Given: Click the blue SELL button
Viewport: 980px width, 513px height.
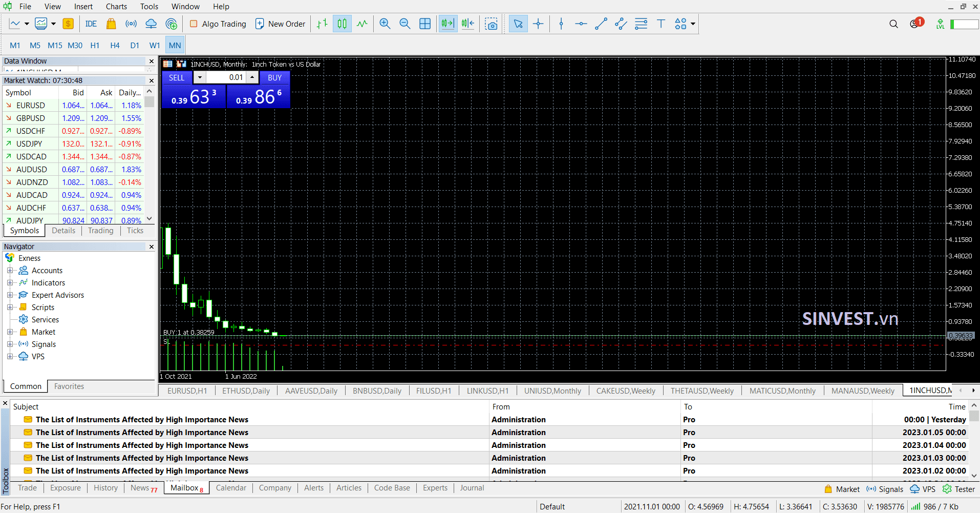Looking at the screenshot, I should click(177, 77).
